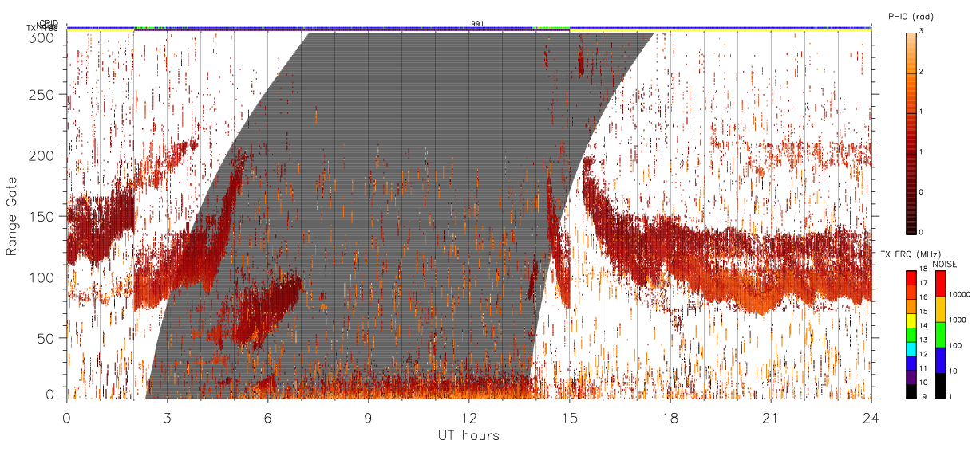Click the '250' tick on Range Gate axis

click(x=42, y=95)
